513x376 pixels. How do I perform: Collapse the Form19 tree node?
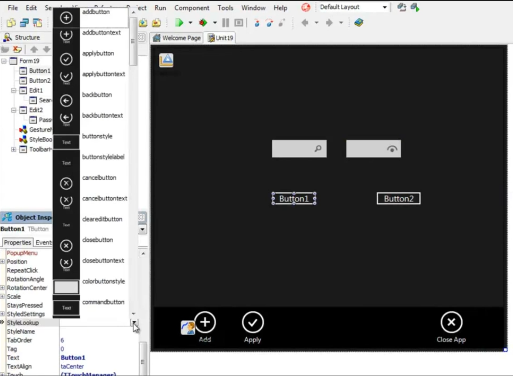pos(4,61)
